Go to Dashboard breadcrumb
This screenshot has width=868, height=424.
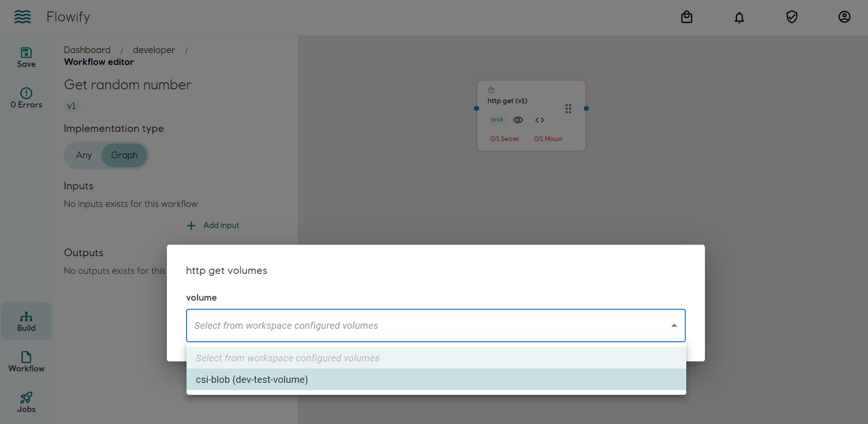point(87,50)
